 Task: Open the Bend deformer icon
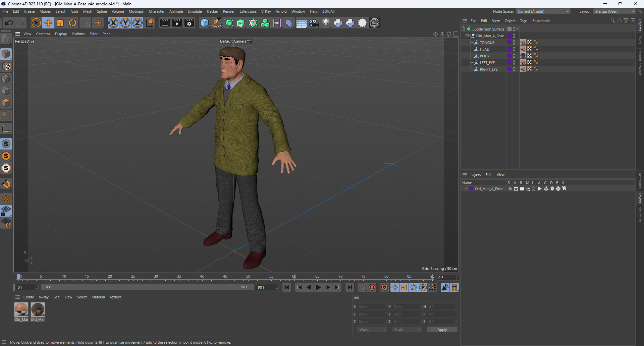tap(289, 23)
